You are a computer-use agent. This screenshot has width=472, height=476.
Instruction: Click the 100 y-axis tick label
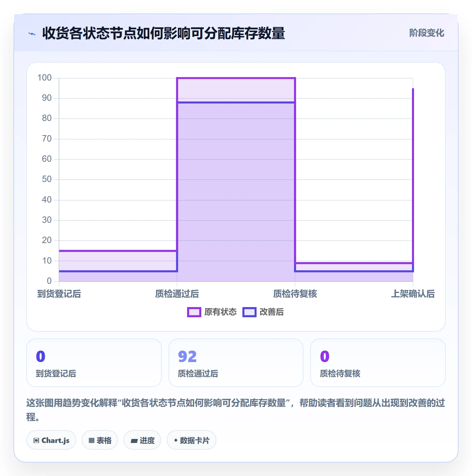[45, 78]
